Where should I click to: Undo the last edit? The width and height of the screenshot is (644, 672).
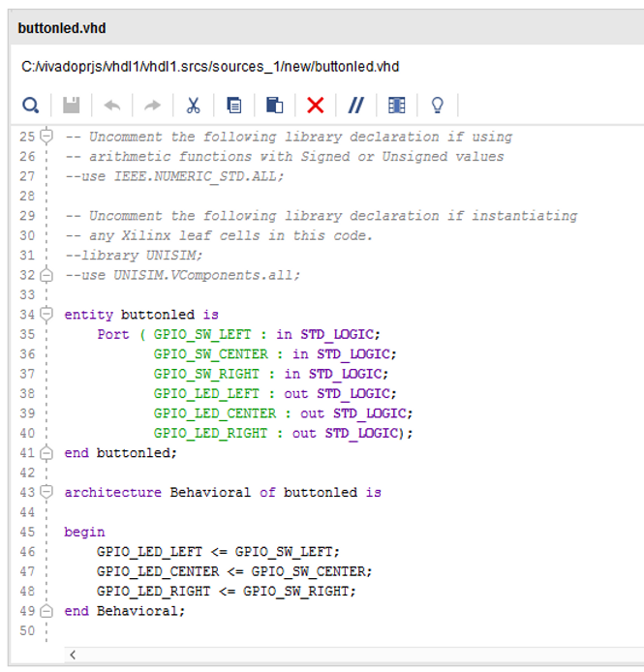111,106
